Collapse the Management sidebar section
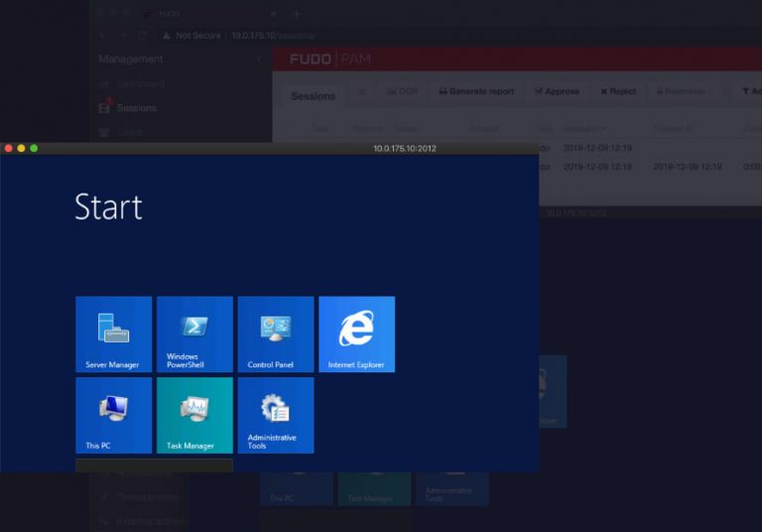This screenshot has height=532, width=762. point(259,60)
